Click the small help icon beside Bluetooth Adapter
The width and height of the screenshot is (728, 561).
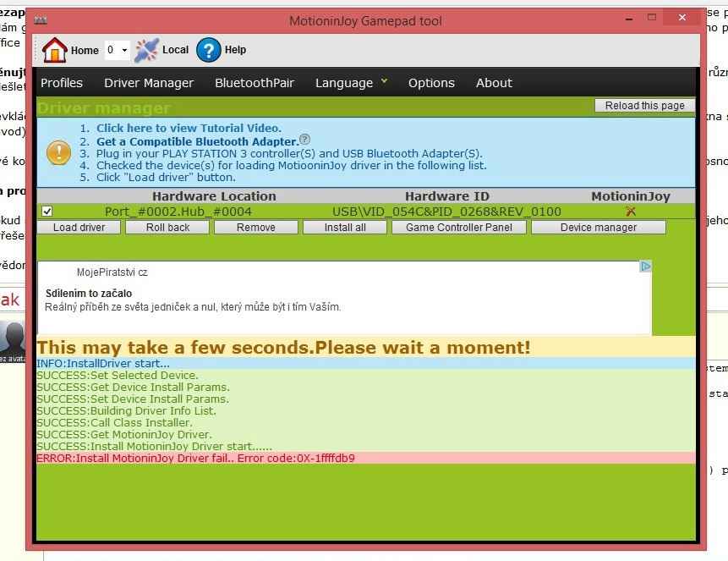pyautogui.click(x=304, y=139)
